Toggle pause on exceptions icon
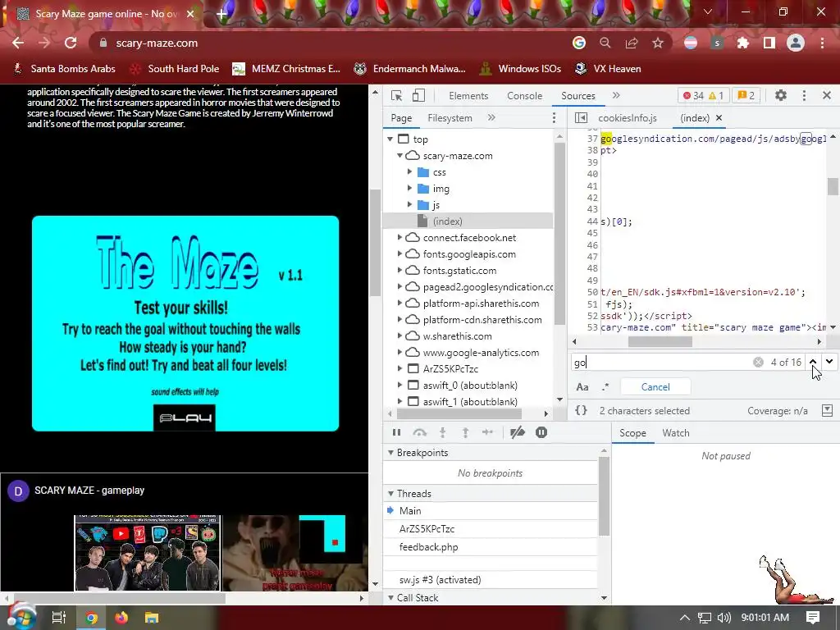The width and height of the screenshot is (840, 630). point(541,433)
